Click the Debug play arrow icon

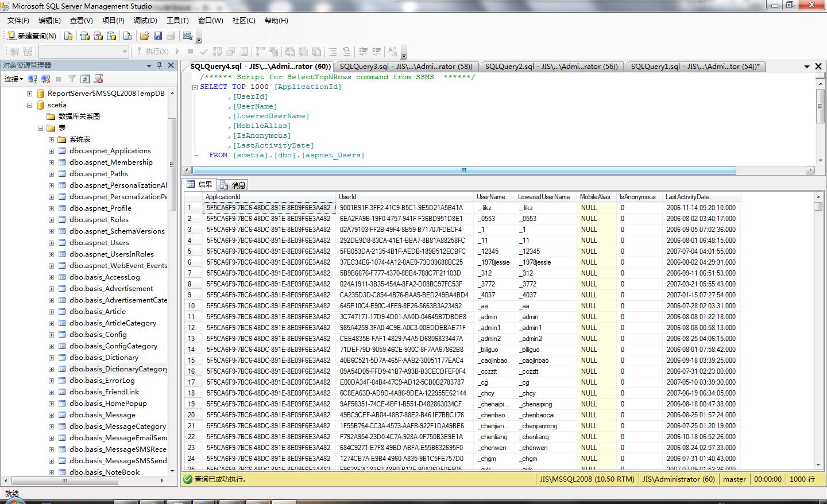[x=178, y=51]
